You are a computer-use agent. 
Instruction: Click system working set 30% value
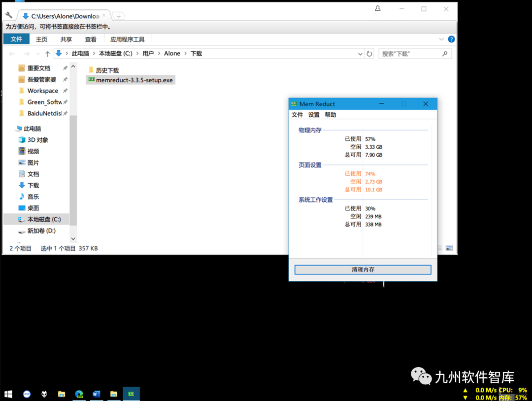click(370, 209)
